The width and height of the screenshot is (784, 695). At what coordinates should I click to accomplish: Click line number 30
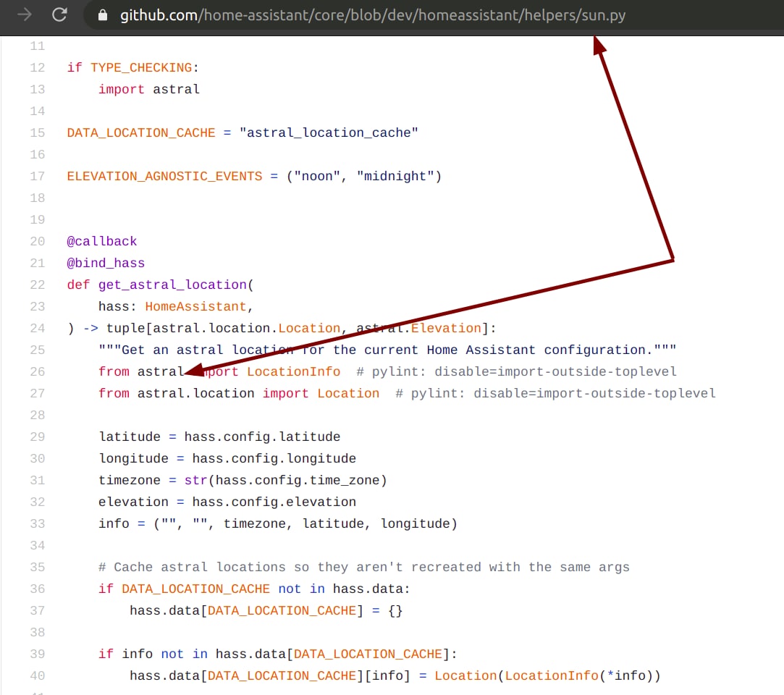pyautogui.click(x=38, y=458)
